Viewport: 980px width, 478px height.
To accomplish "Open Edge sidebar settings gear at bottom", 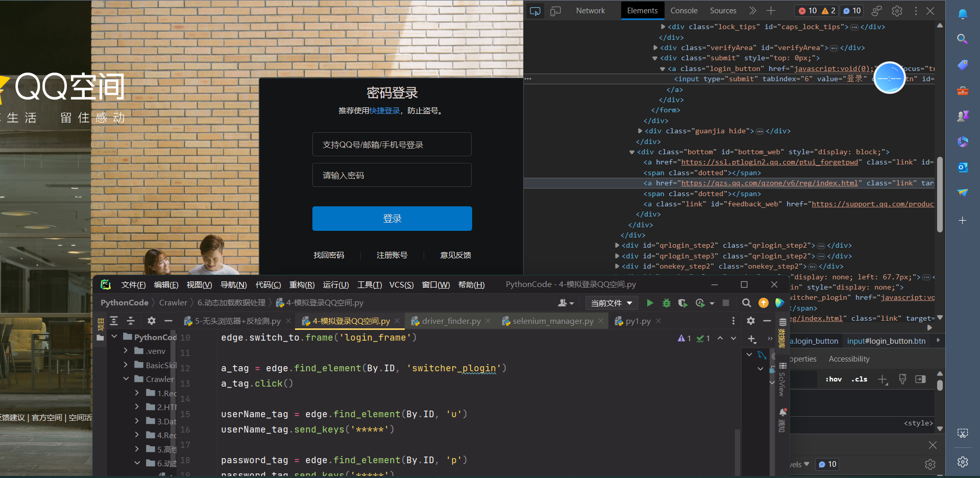I will (963, 462).
